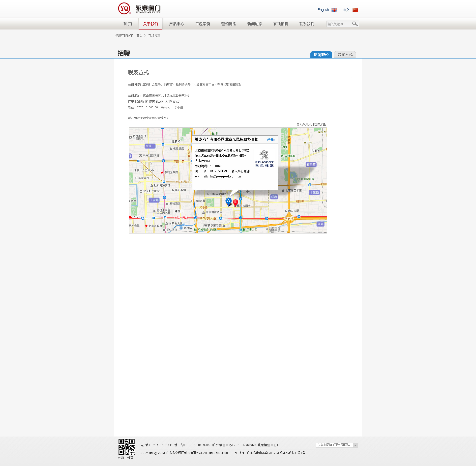Click 导入永泉地址百度地图 link
Image resolution: width=476 pixels, height=466 pixels.
(x=311, y=124)
